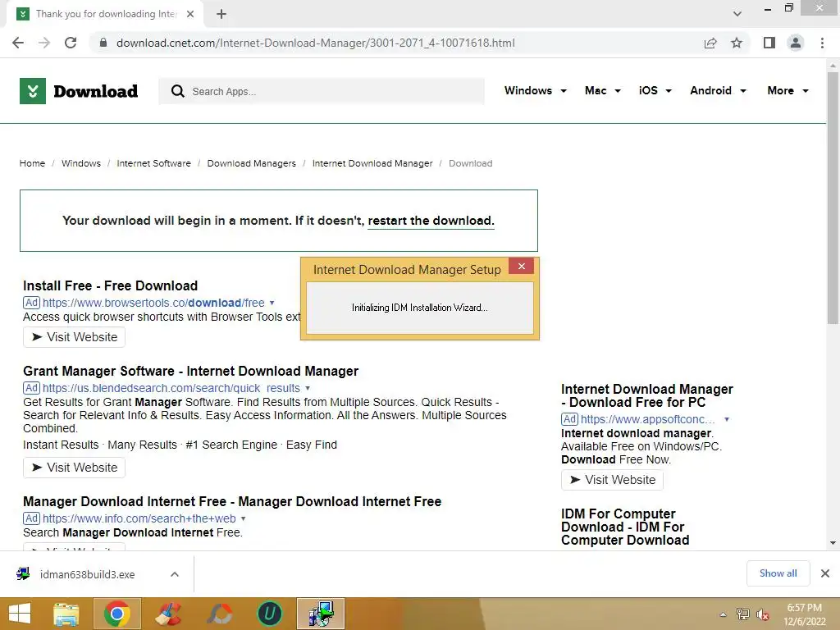Viewport: 840px width, 630px height.
Task: Click the green Download.com logo icon
Action: (x=33, y=91)
